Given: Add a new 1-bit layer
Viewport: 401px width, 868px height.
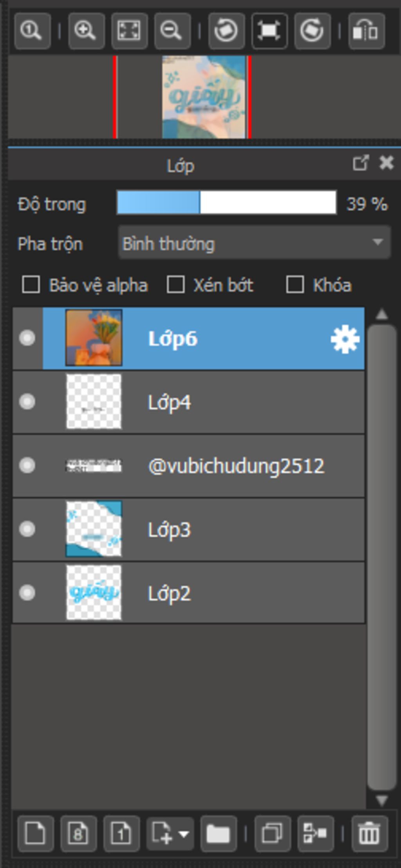Looking at the screenshot, I should (121, 834).
